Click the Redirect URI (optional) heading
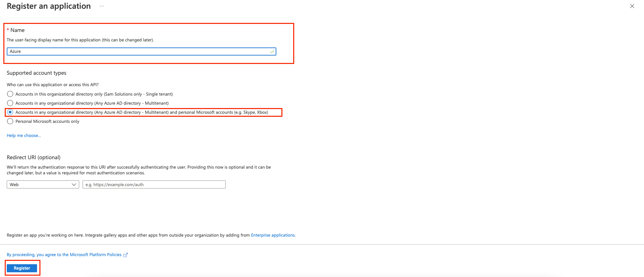This screenshot has width=644, height=277. pos(34,158)
